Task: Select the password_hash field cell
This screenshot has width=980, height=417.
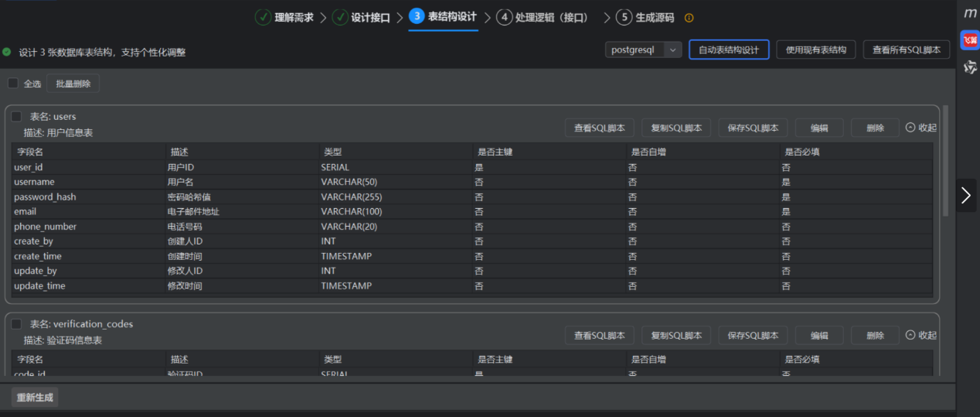Action: pyautogui.click(x=88, y=197)
